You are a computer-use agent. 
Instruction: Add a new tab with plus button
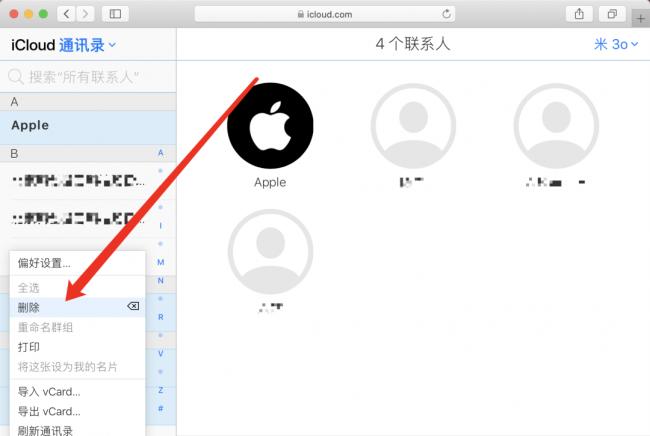click(640, 19)
